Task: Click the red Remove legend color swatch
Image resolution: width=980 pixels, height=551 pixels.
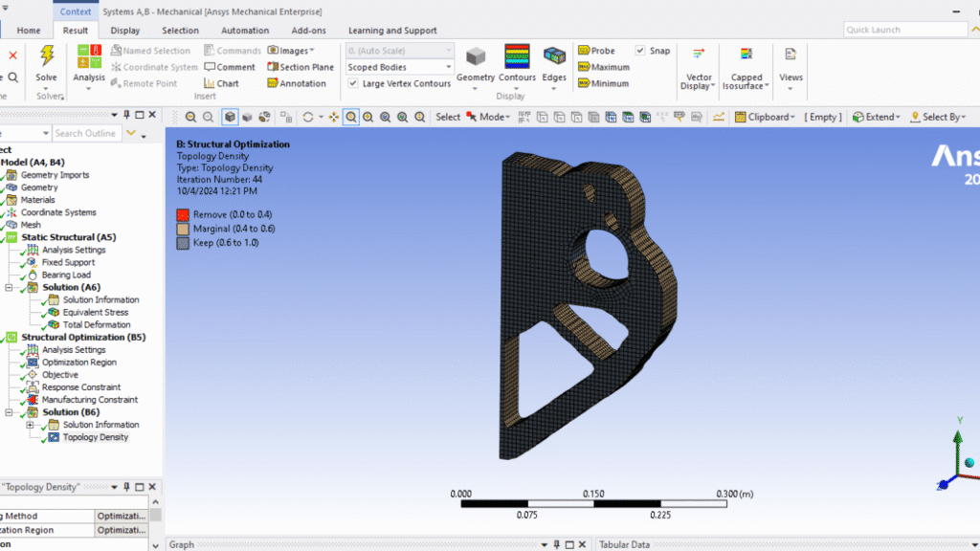Action: (x=183, y=214)
